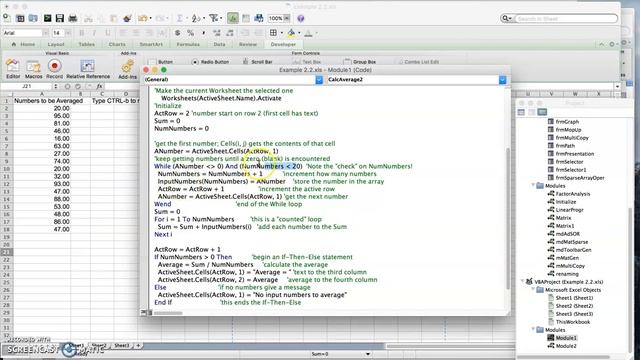Viewport: 640px width, 360px height.
Task: Click the Increase Decimal icon
Action: pyautogui.click(x=216, y=33)
